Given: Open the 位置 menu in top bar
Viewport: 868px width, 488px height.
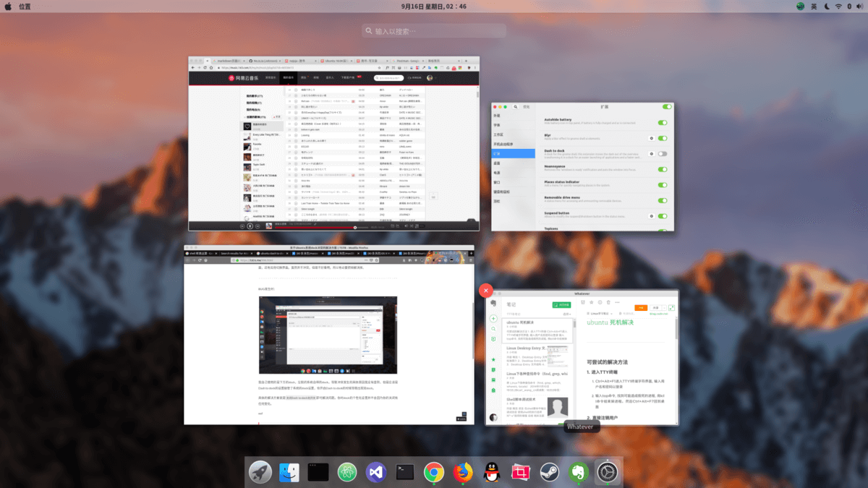Looking at the screenshot, I should pyautogui.click(x=25, y=7).
